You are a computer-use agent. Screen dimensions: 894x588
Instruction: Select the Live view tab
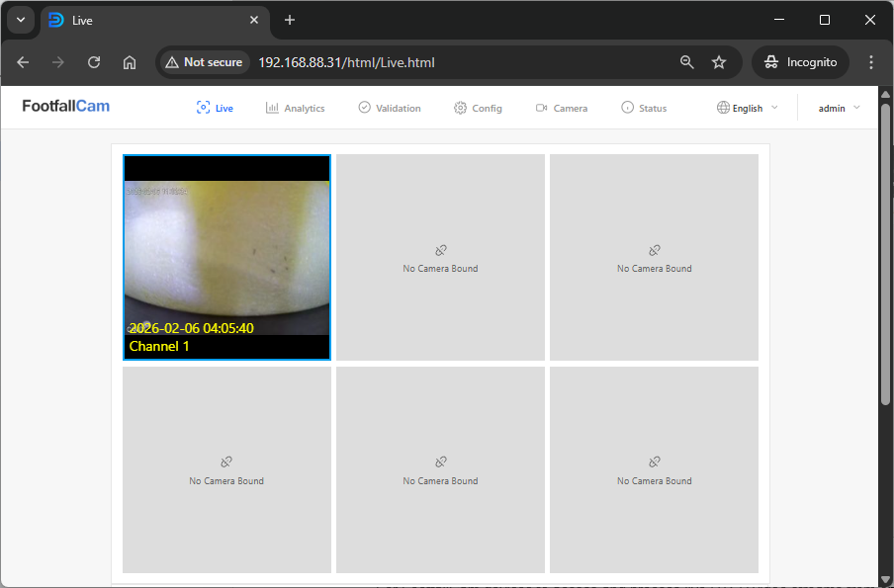point(216,108)
